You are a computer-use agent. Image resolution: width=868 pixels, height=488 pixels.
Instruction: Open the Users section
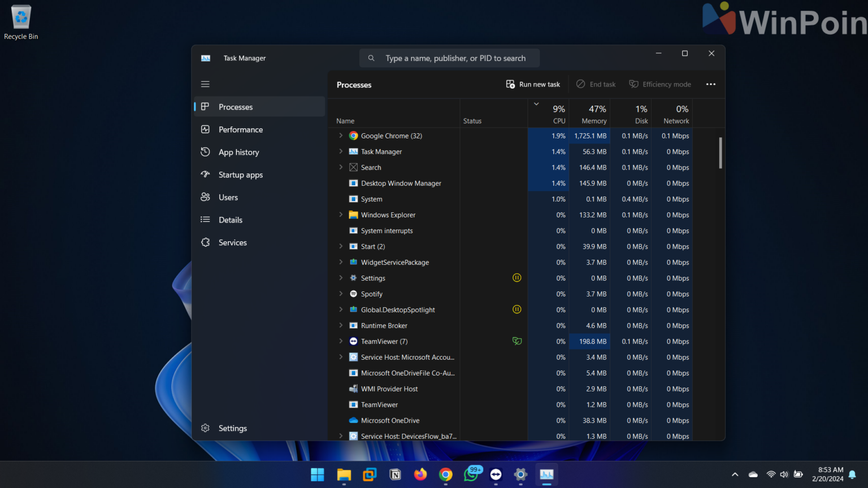tap(228, 197)
